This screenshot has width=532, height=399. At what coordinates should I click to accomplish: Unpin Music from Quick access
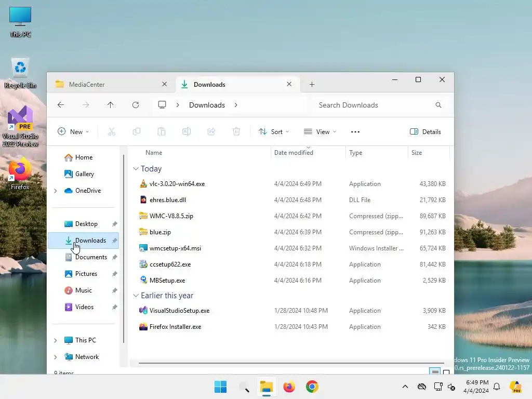115,290
